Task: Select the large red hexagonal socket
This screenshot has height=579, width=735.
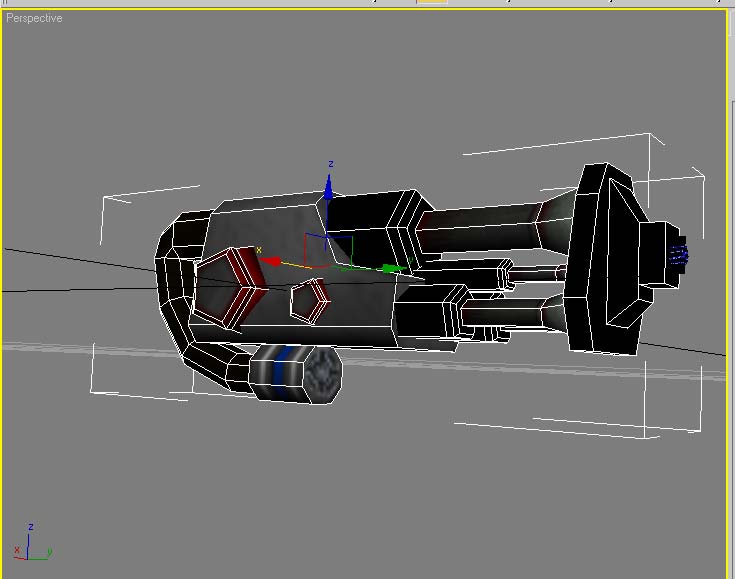Action: point(227,286)
